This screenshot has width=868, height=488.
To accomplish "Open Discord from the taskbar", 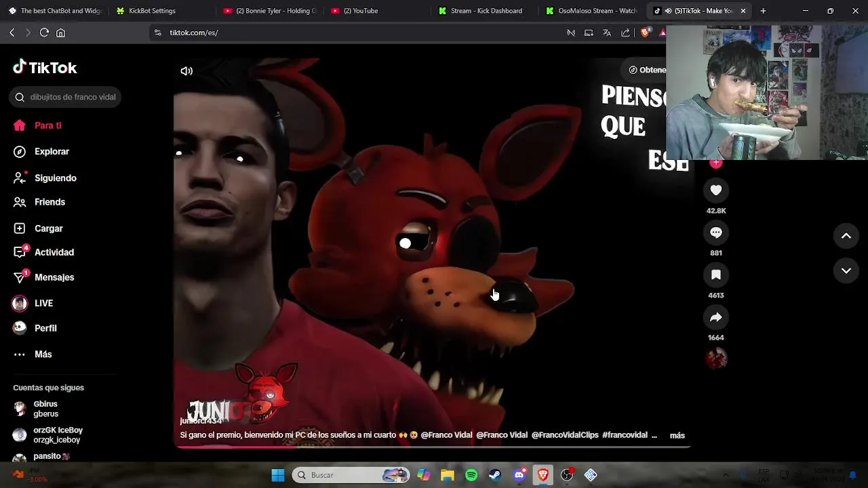I will 519,475.
